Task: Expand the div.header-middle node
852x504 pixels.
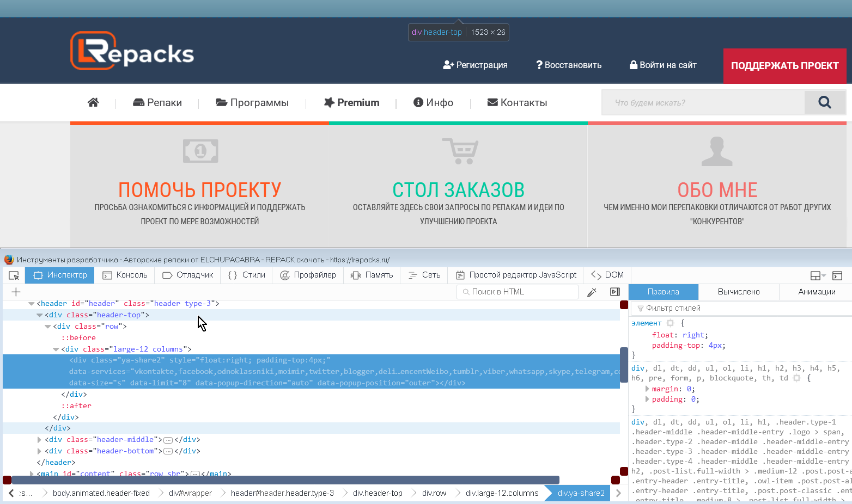Action: 39,439
